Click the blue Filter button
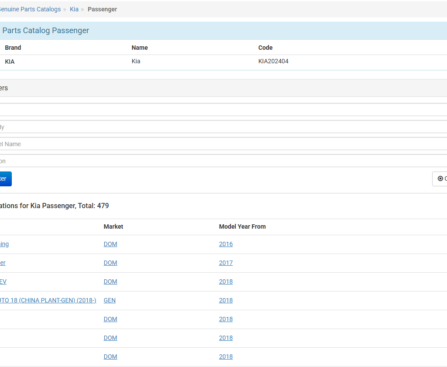Image resolution: width=447 pixels, height=367 pixels. (x=6, y=179)
